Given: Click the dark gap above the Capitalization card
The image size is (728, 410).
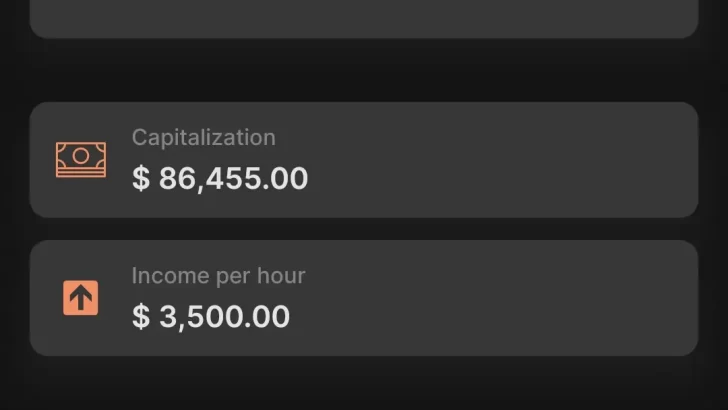Looking at the screenshot, I should [364, 70].
